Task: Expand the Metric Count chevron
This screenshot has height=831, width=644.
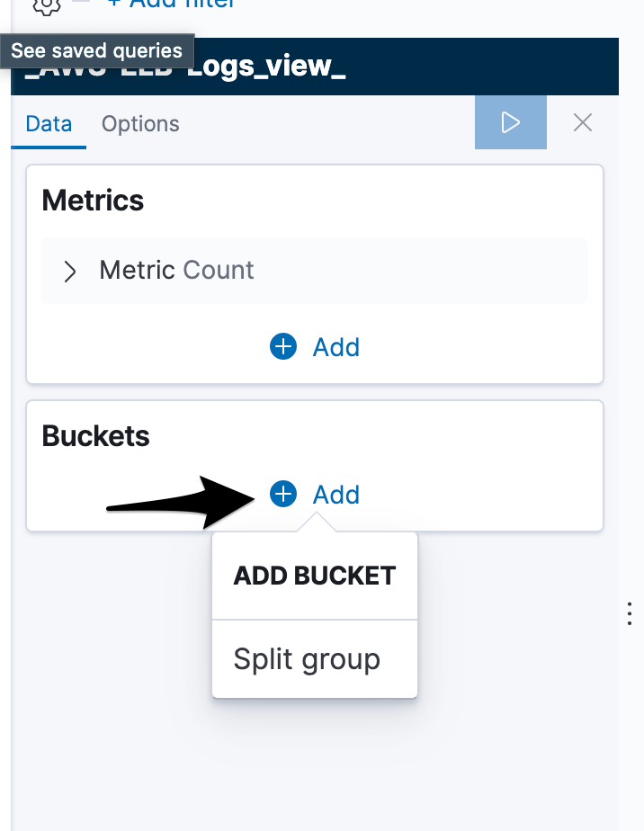Action: pyautogui.click(x=69, y=272)
